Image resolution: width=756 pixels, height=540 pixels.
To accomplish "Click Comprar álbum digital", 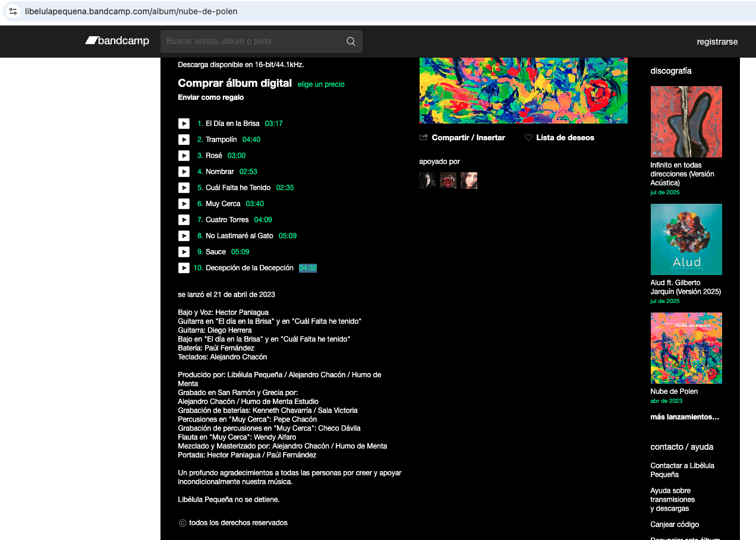I will (235, 83).
